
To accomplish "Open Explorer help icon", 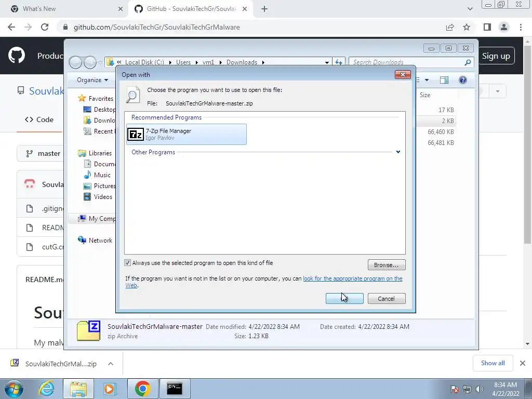I will pyautogui.click(x=463, y=80).
